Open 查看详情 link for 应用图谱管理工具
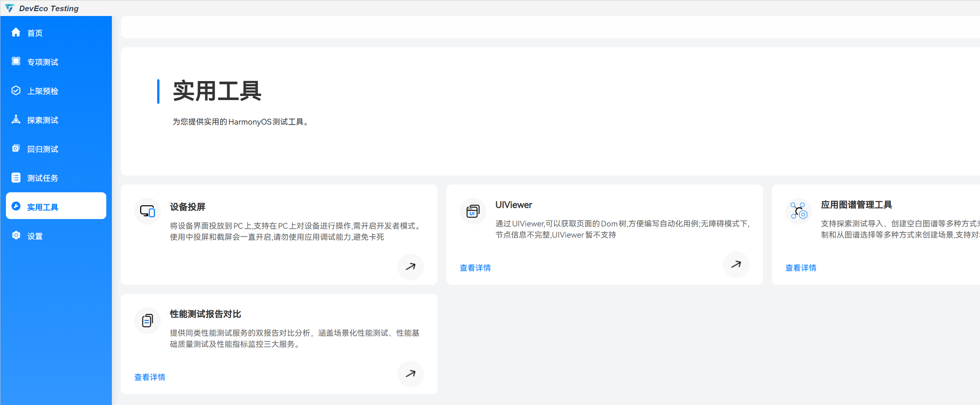Screen dimensions: 980x405 point(801,268)
